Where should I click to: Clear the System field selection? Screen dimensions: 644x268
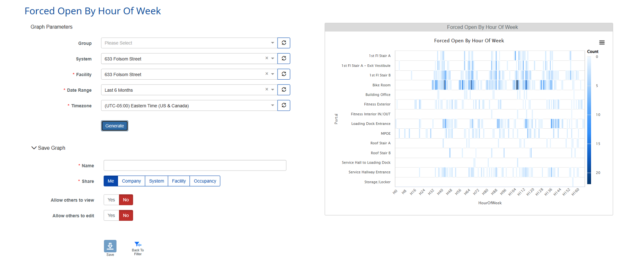(x=267, y=58)
